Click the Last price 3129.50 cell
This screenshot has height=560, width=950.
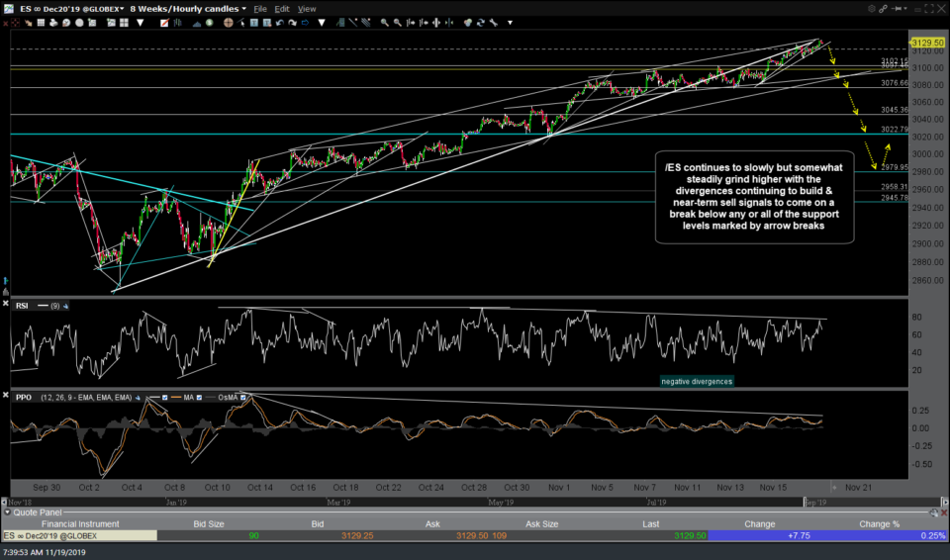tap(690, 535)
